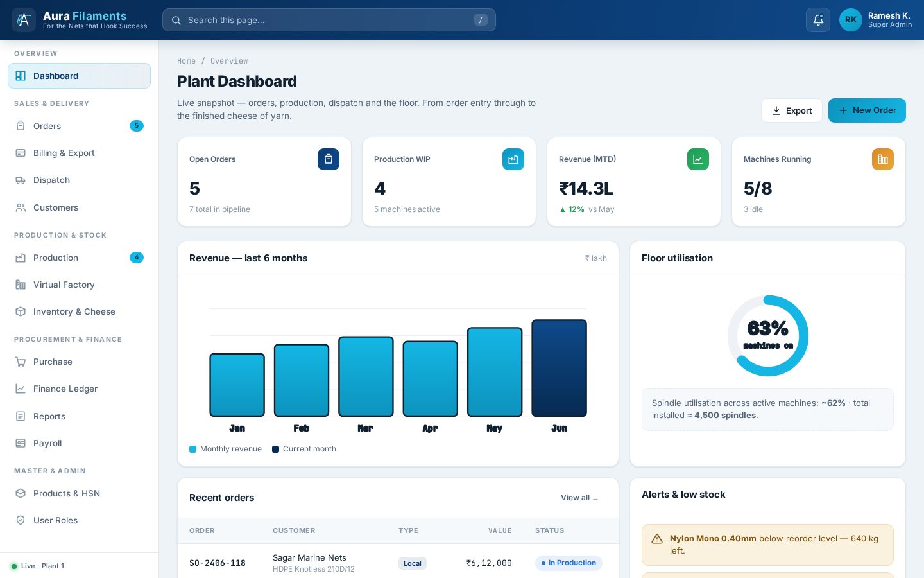Select Reports in the sidebar
This screenshot has width=924, height=578.
(79, 416)
